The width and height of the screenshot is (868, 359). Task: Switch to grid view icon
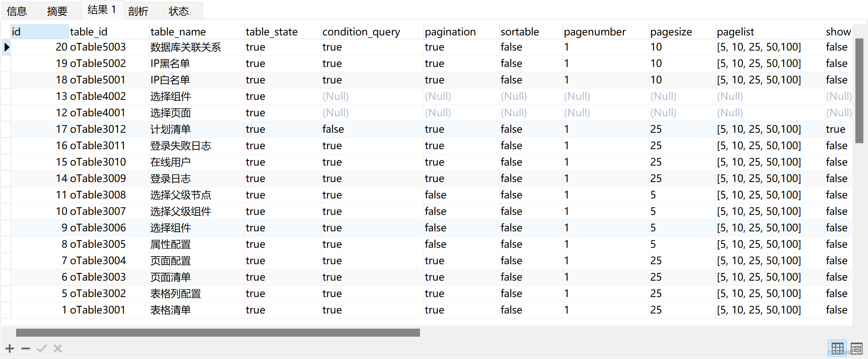[x=837, y=348]
